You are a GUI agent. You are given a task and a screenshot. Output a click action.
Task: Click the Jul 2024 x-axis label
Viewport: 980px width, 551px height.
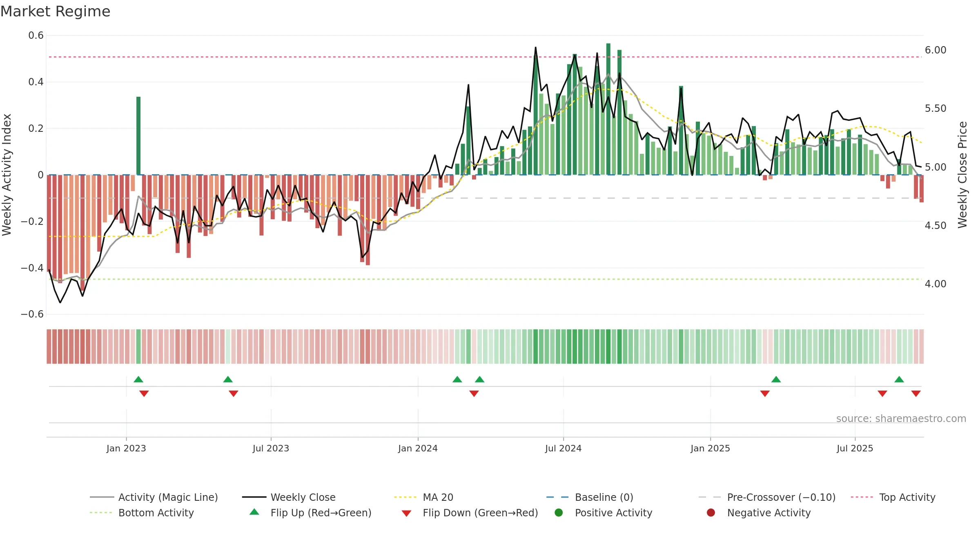point(563,448)
